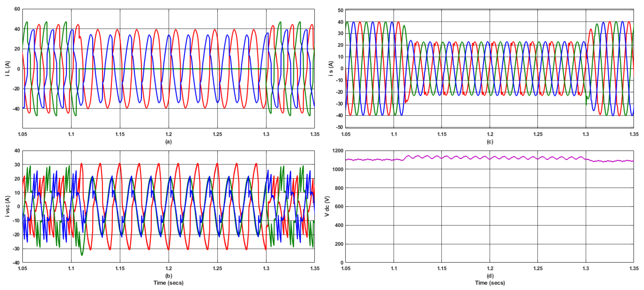Image resolution: width=644 pixels, height=290 pixels.
Task: Click the 800 tick on V dc axis
Action: 339,188
